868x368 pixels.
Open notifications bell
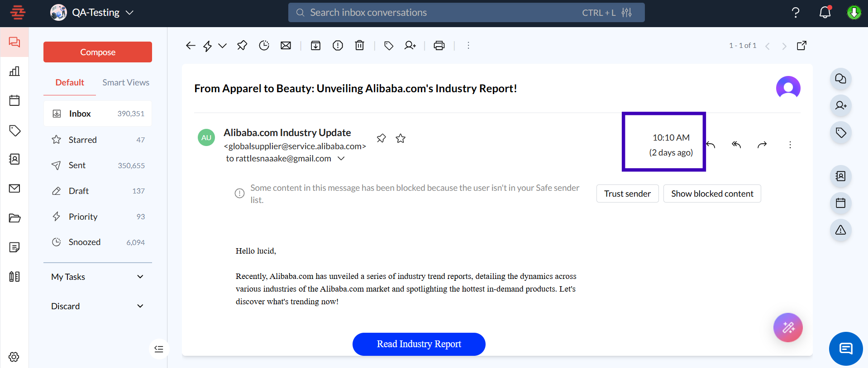point(825,12)
